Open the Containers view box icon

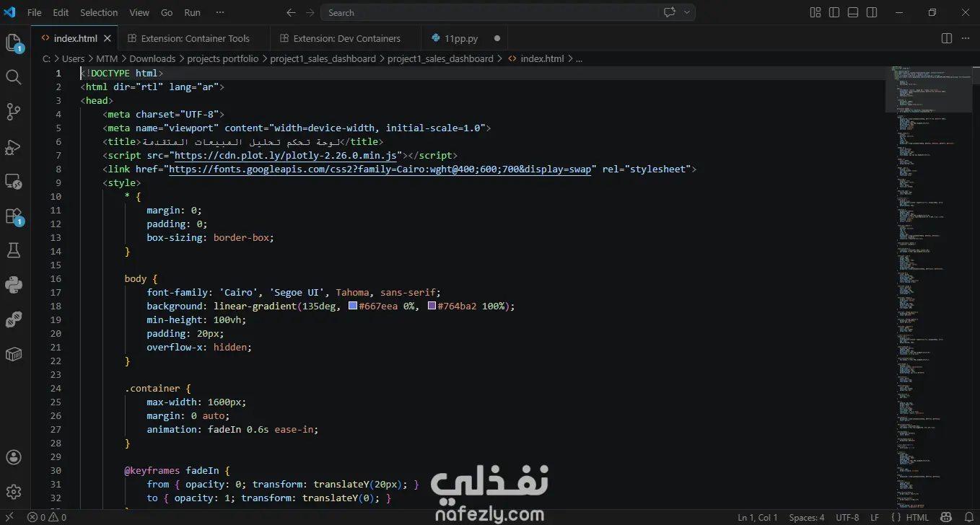point(14,354)
